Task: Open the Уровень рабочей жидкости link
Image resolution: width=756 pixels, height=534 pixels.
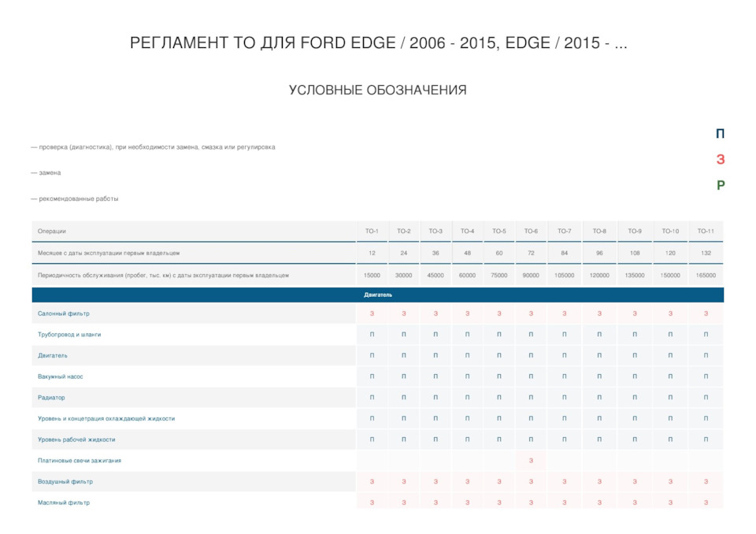Action: click(76, 439)
